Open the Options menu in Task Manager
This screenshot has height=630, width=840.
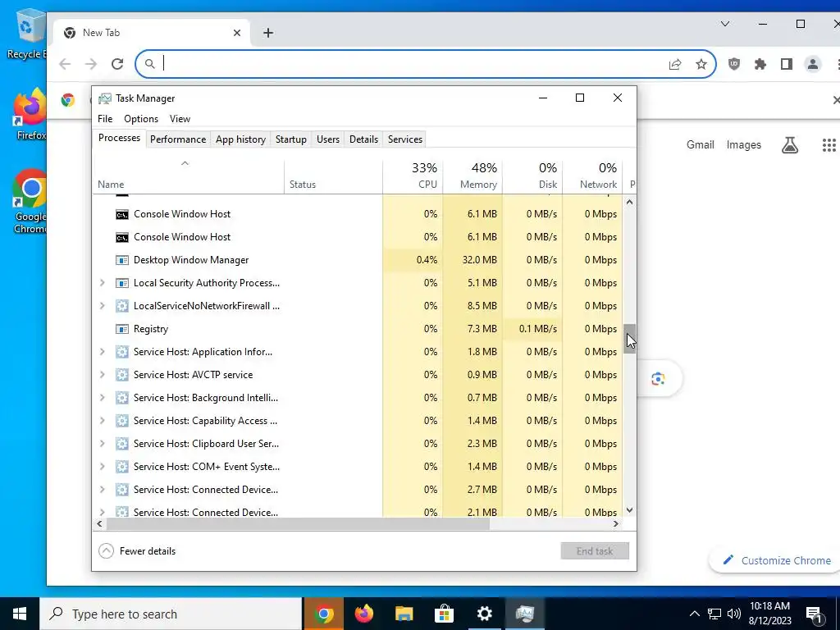pos(141,119)
